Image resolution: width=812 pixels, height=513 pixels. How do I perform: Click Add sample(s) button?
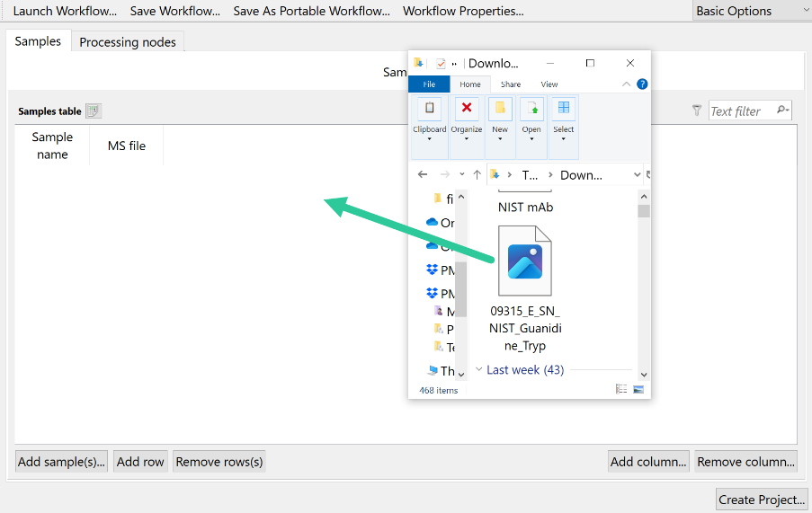tap(61, 461)
